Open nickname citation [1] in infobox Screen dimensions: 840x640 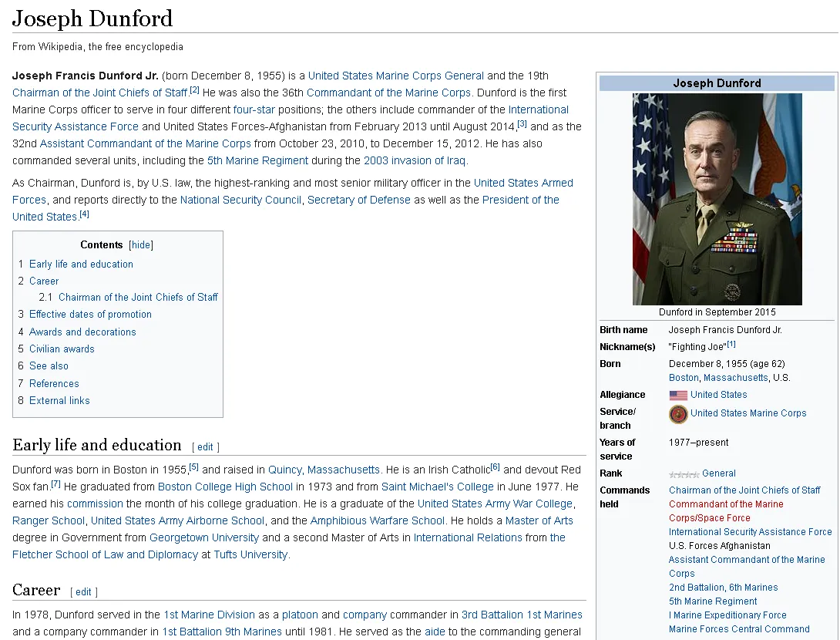pyautogui.click(x=731, y=345)
